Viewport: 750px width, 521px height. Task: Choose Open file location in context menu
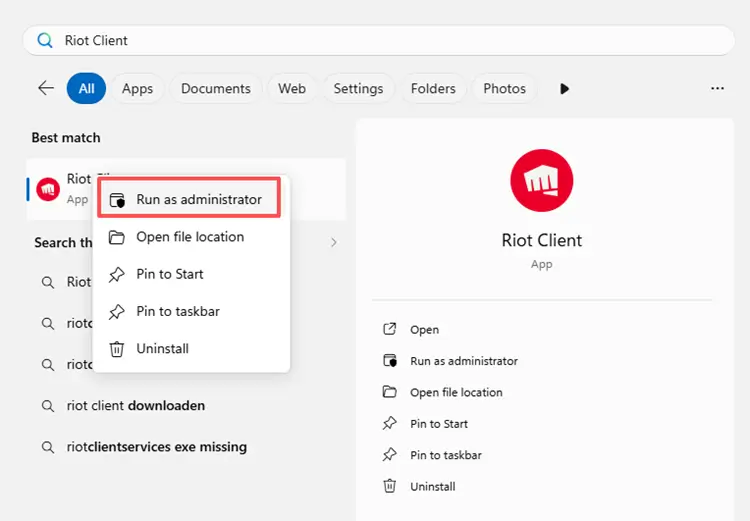191,237
